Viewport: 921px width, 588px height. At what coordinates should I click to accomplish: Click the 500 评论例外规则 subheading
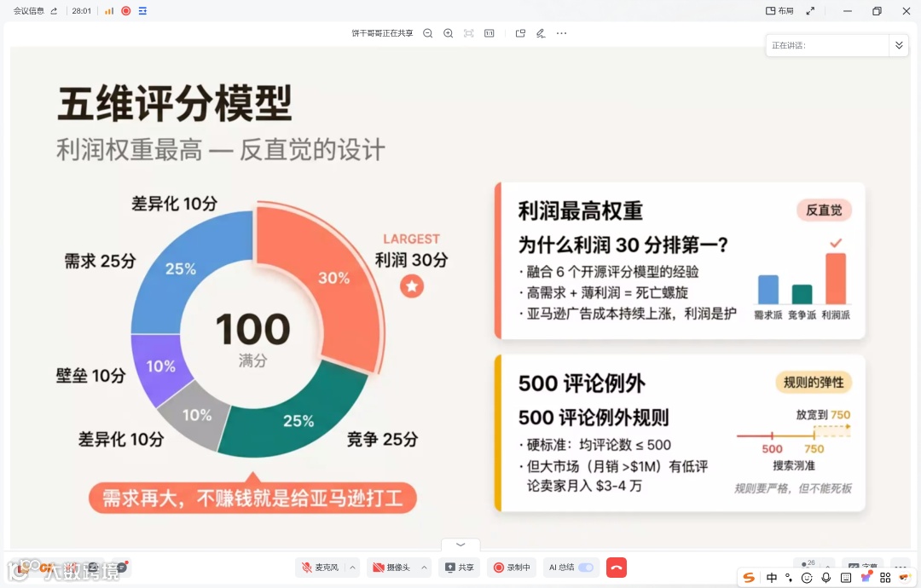(594, 418)
